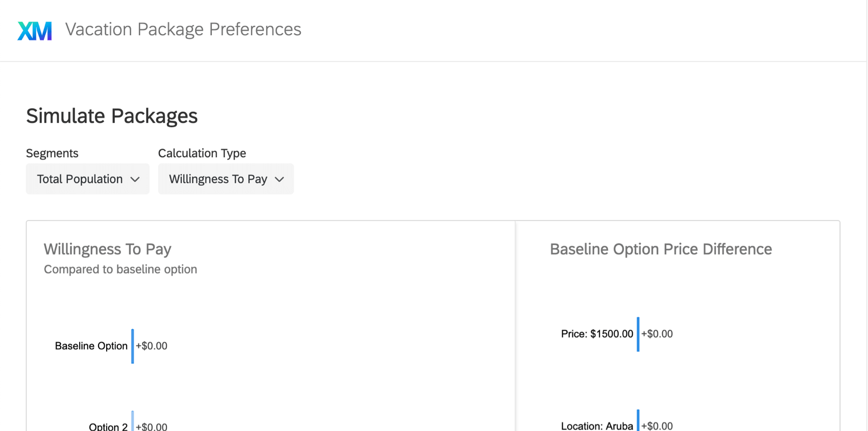The width and height of the screenshot is (868, 431).
Task: Click the Baseline Option Price Difference title
Action: [x=660, y=249]
